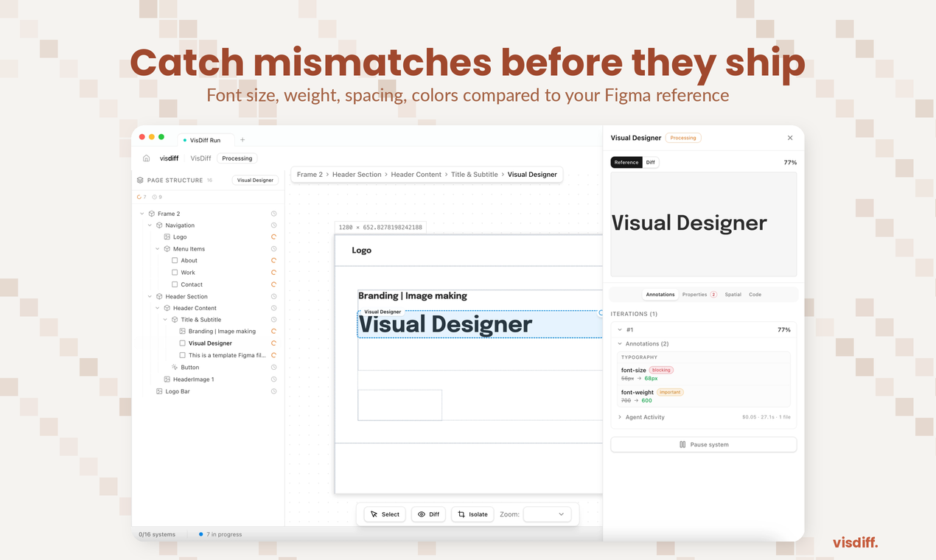Viewport: 936px width, 560px height.
Task: Click the cube icon beside Frame 2
Action: point(151,214)
